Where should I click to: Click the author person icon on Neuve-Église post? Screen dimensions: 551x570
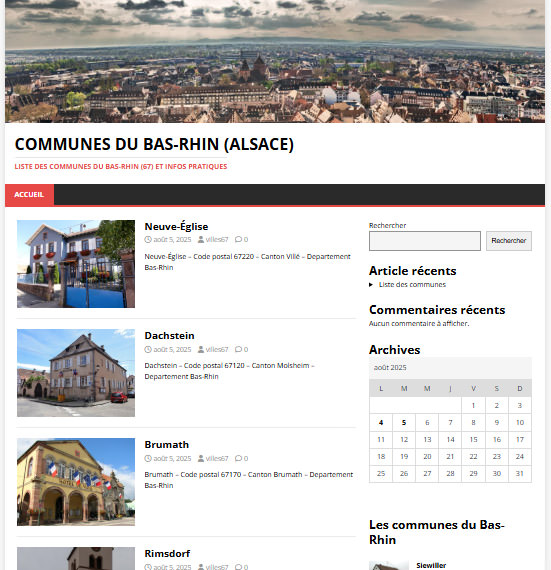tap(201, 240)
